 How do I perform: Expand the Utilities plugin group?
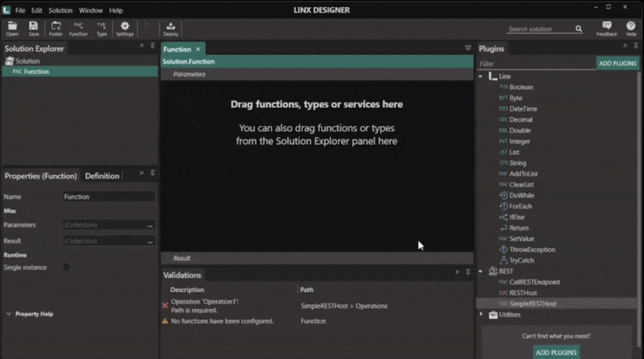(x=481, y=315)
